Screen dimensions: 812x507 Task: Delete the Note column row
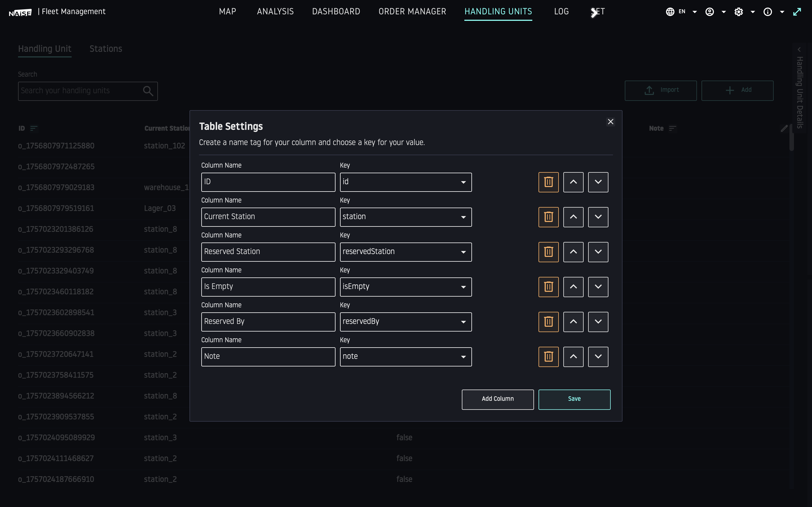548,356
